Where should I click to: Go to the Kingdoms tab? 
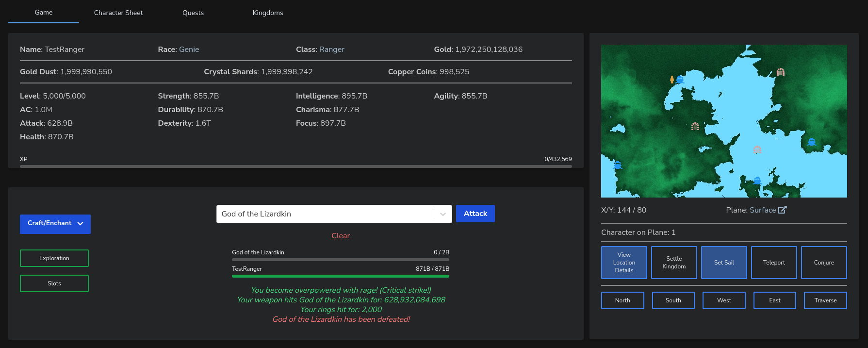pos(268,13)
